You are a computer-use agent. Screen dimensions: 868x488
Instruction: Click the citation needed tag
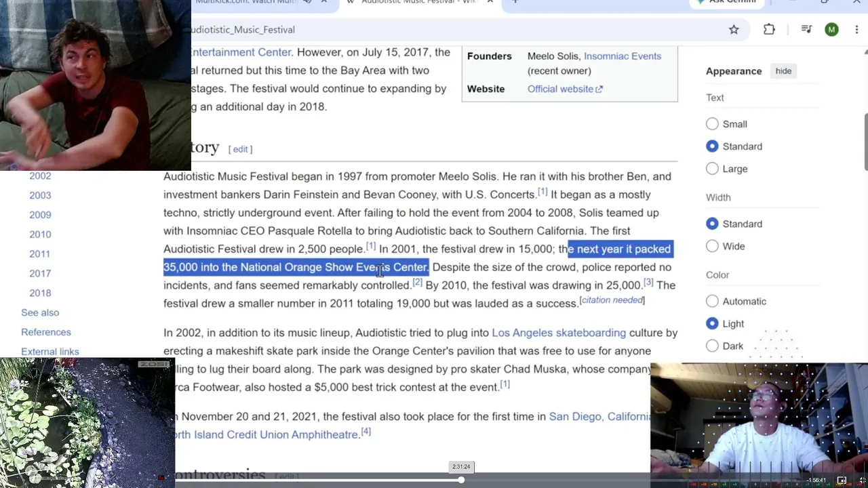[612, 300]
